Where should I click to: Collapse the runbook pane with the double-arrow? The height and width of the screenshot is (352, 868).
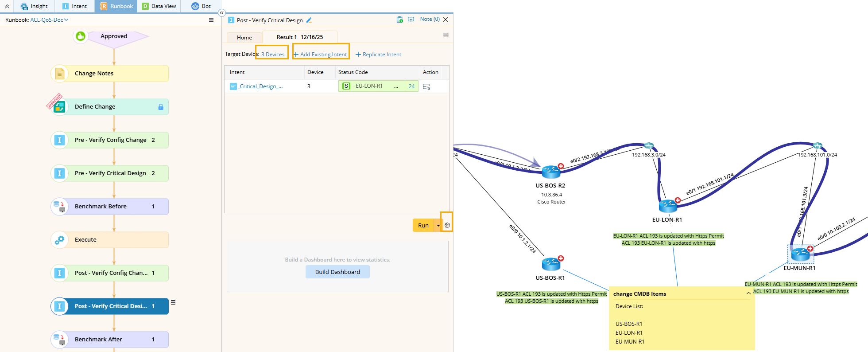(x=222, y=13)
